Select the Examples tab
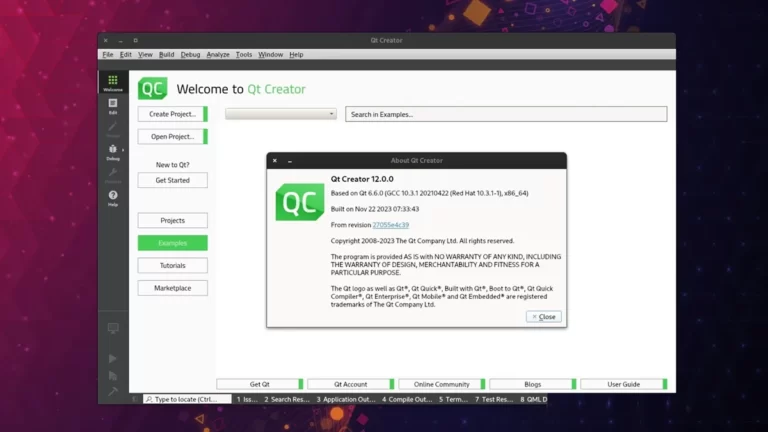The height and width of the screenshot is (432, 768). [172, 243]
